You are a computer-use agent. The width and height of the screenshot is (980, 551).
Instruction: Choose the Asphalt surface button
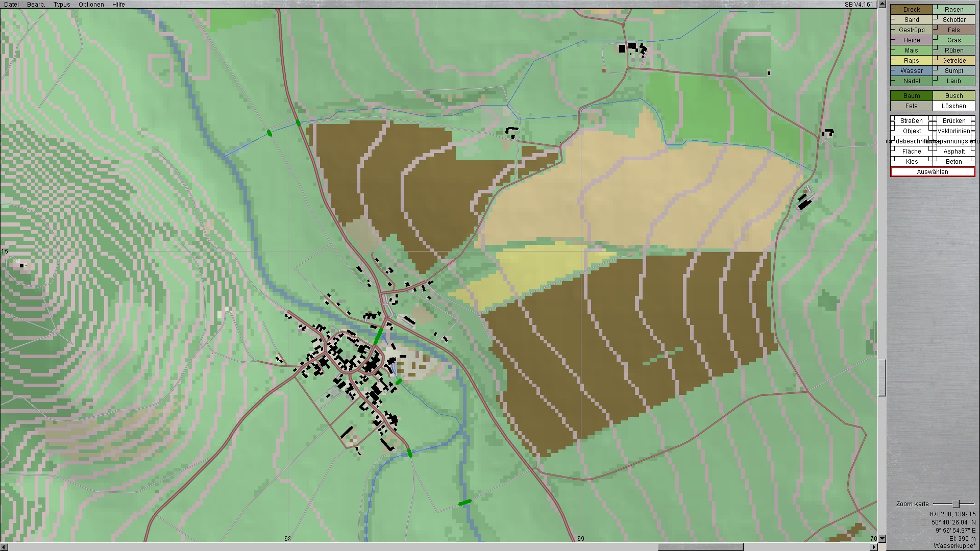[x=954, y=152]
